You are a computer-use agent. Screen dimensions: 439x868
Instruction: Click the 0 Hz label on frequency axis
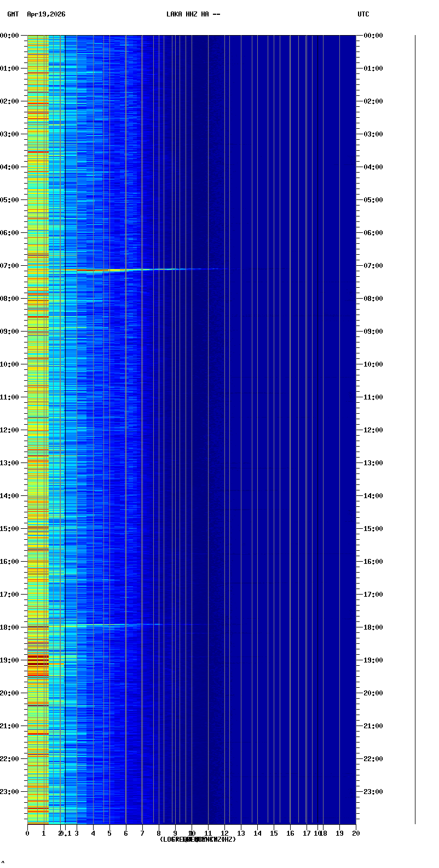click(27, 833)
